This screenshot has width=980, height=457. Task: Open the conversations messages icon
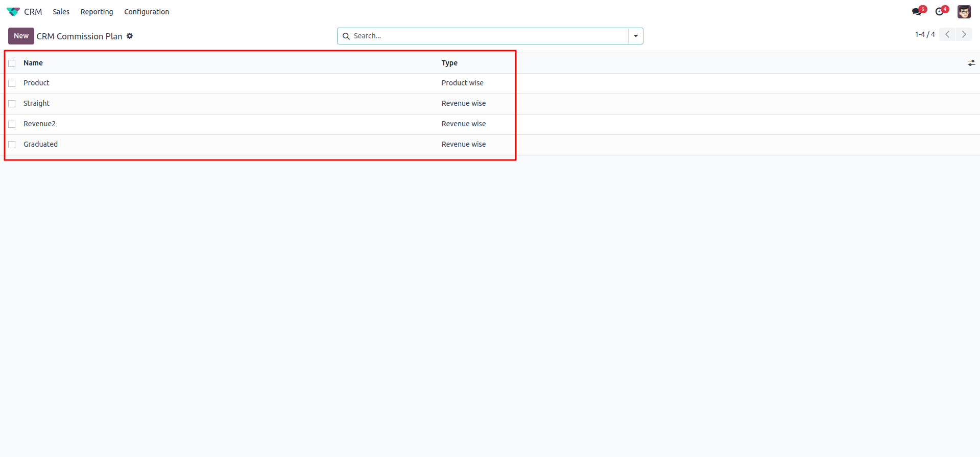point(917,11)
